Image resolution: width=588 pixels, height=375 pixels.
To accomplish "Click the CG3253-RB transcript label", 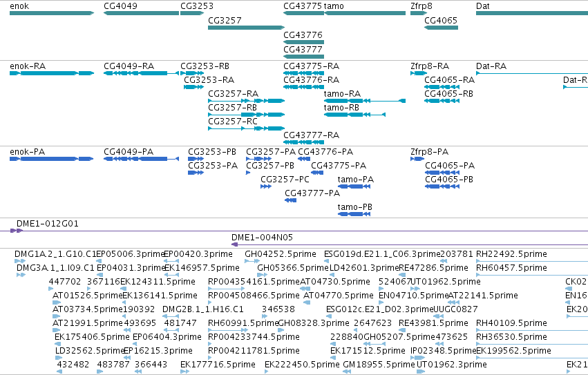I will 205,66.
